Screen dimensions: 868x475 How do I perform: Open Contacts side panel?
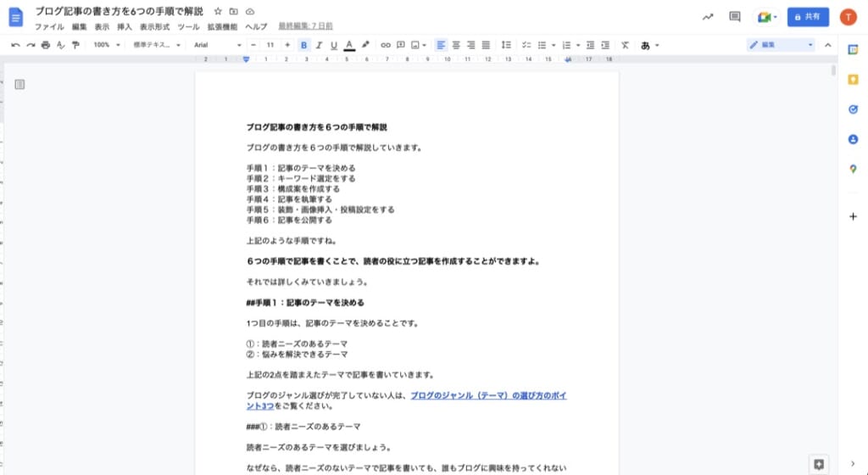coord(853,139)
